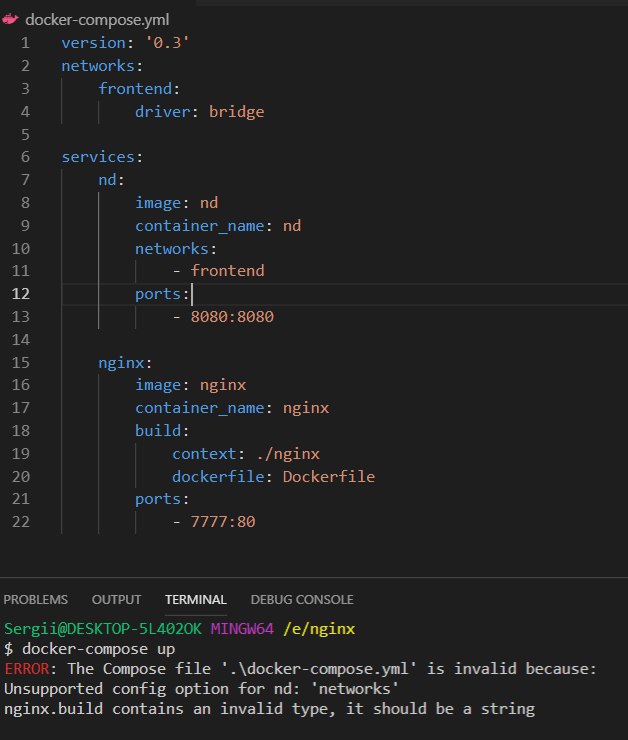Screen dimensions: 628x740
Task: Click the version: '0.3' line
Action: tap(126, 43)
